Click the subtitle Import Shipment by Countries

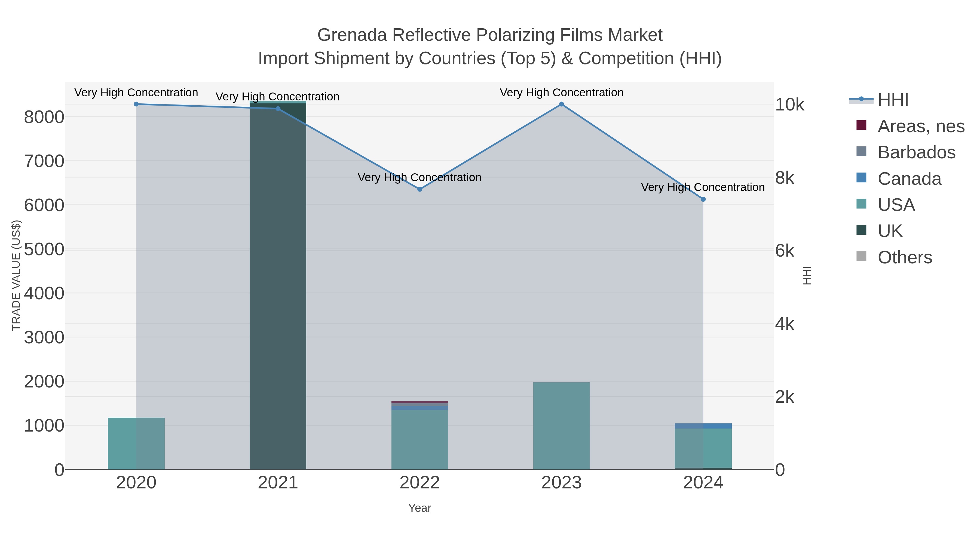[x=490, y=59]
